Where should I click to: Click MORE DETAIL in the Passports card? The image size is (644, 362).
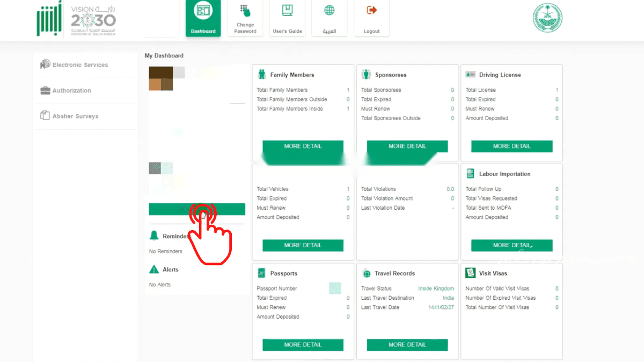[303, 345]
